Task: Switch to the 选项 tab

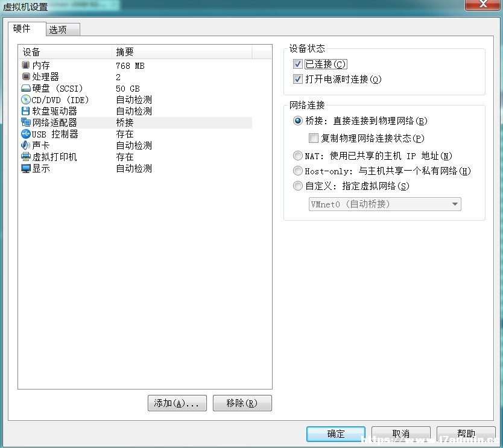Action: click(x=63, y=30)
